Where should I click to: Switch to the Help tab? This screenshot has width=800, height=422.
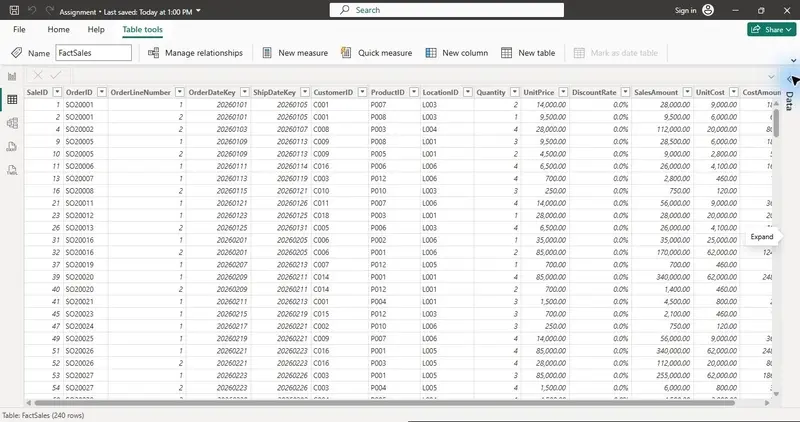(96, 30)
